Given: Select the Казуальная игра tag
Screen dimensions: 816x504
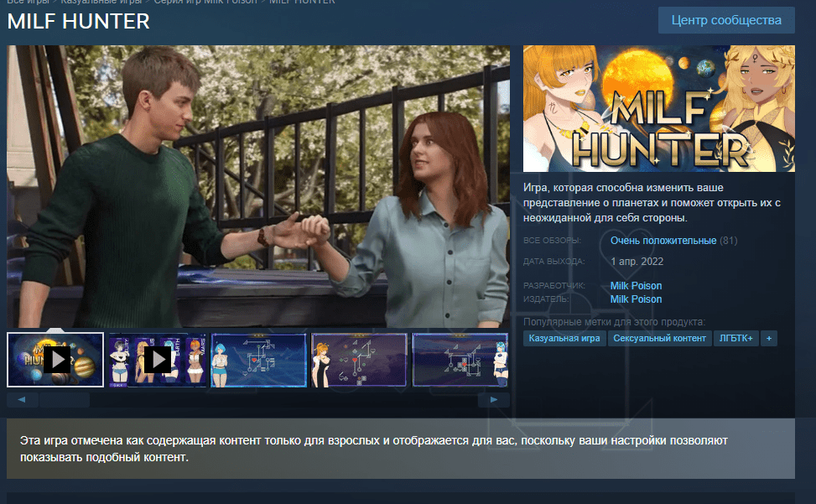Looking at the screenshot, I should (x=564, y=338).
